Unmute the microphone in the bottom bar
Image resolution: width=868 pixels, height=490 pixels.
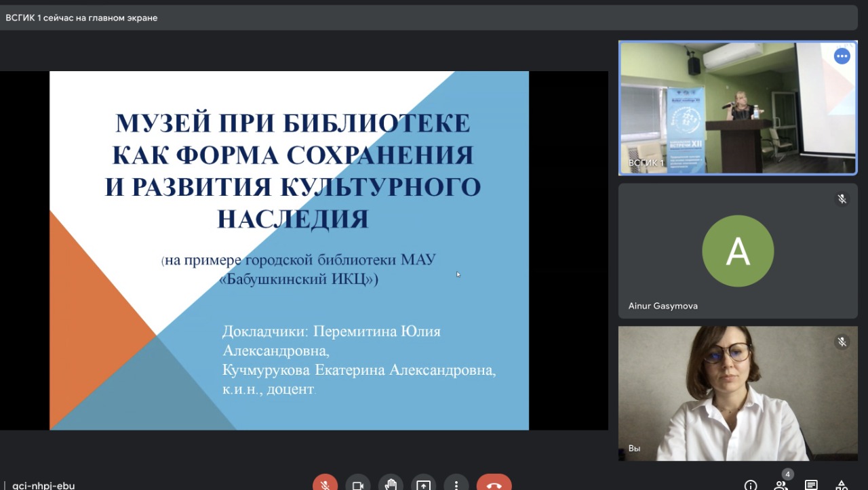coord(325,485)
